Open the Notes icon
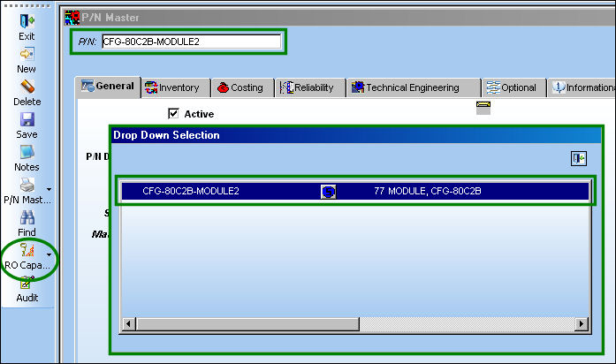This screenshot has width=616, height=364. [x=27, y=152]
